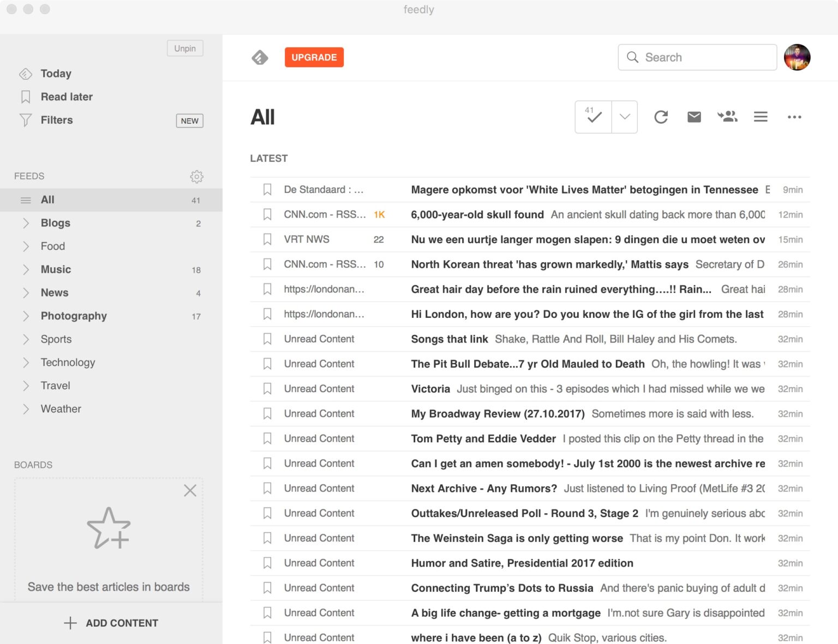The width and height of the screenshot is (838, 644).
Task: Focus the Search input field
Action: pyautogui.click(x=697, y=57)
